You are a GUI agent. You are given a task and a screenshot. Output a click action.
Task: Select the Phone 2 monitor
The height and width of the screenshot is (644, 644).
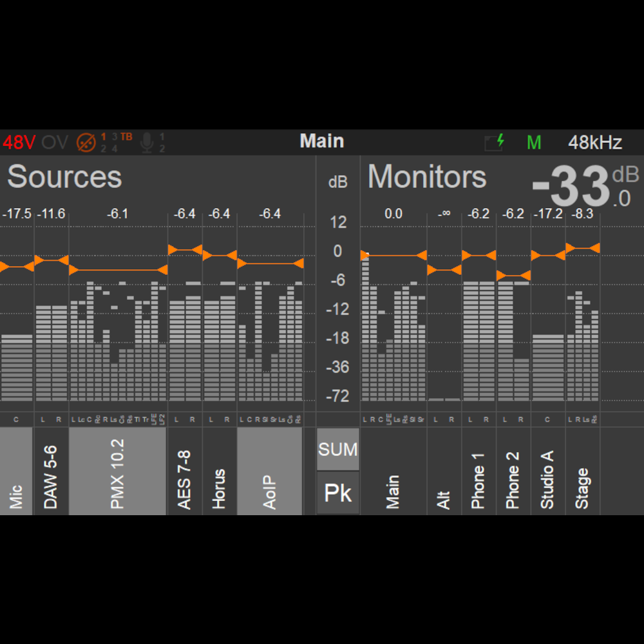click(x=513, y=471)
